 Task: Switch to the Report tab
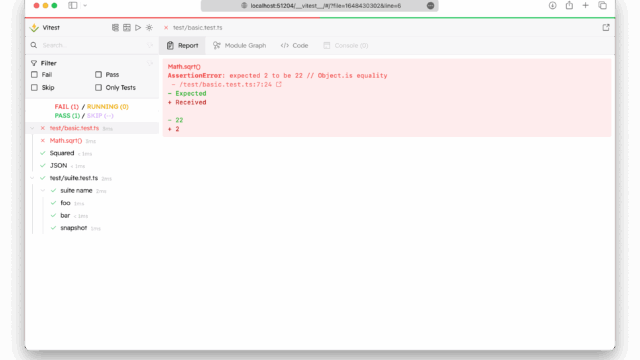click(182, 46)
